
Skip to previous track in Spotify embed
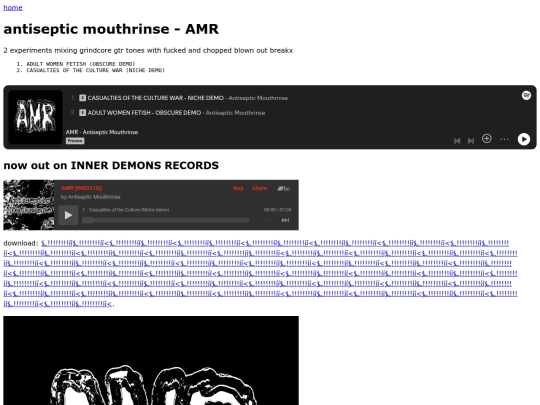tap(457, 141)
